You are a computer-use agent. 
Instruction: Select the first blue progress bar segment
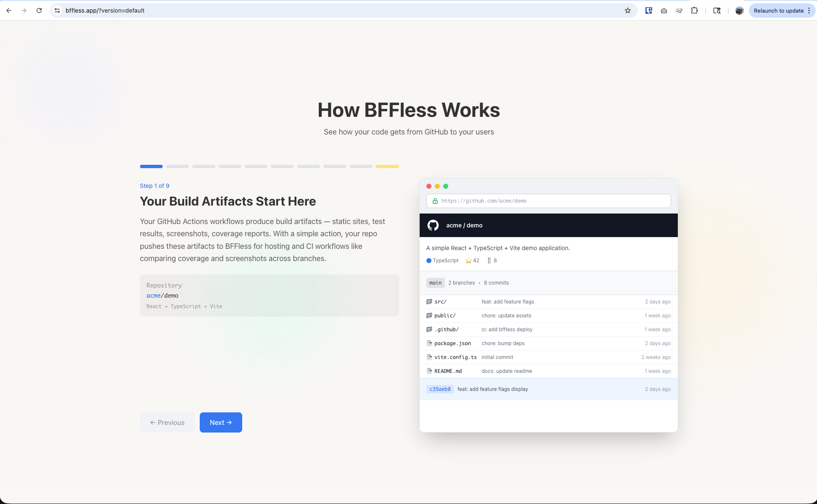pos(151,166)
